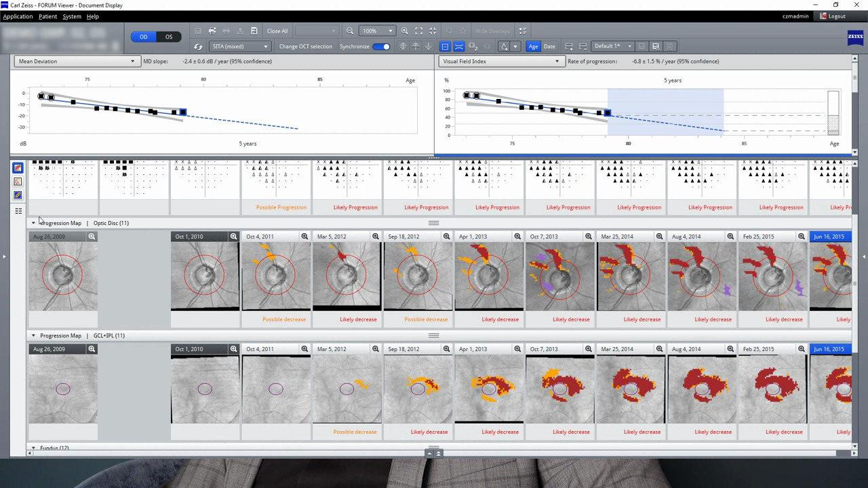Open the Visual Field Index dropdown

pyautogui.click(x=501, y=61)
